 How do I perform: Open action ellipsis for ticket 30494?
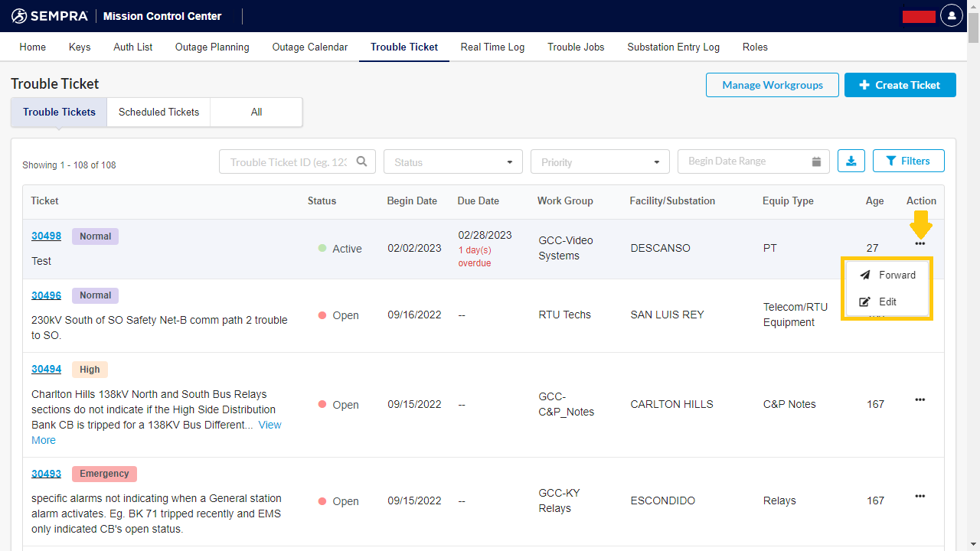[920, 399]
